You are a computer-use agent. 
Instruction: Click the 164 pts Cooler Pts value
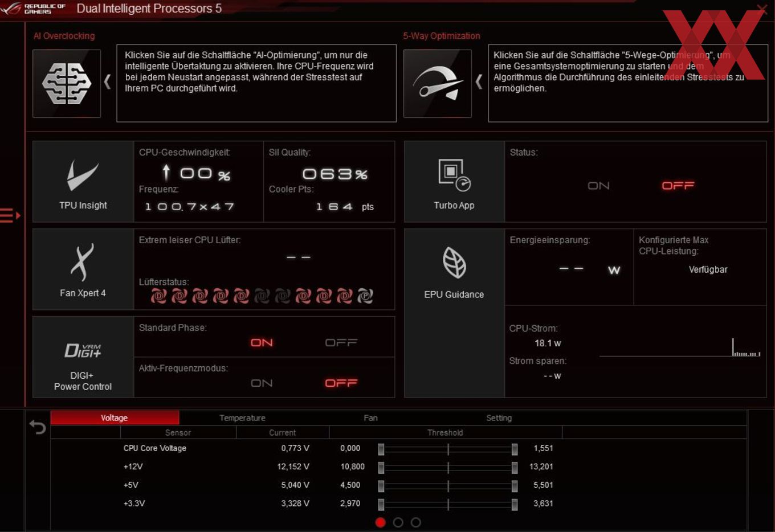[345, 206]
